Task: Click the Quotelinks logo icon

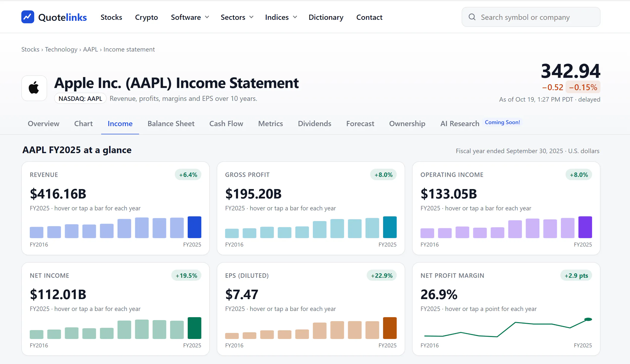Action: (28, 17)
